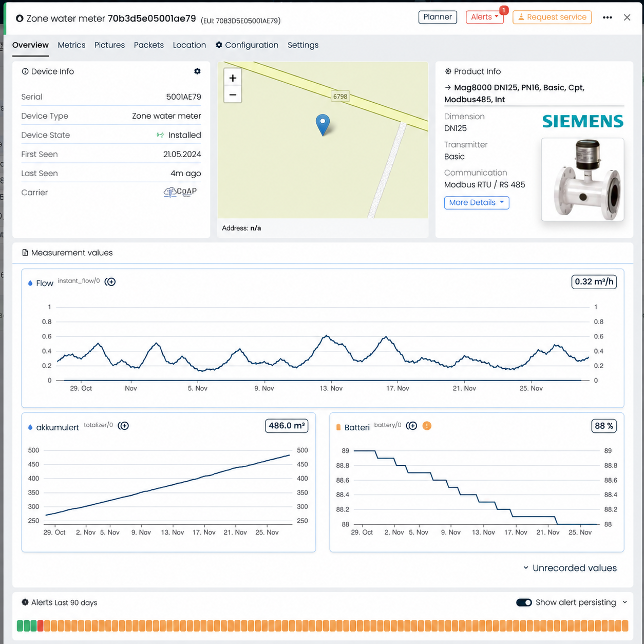Click the orange Batteri battery icon
The image size is (644, 644).
pyautogui.click(x=338, y=427)
